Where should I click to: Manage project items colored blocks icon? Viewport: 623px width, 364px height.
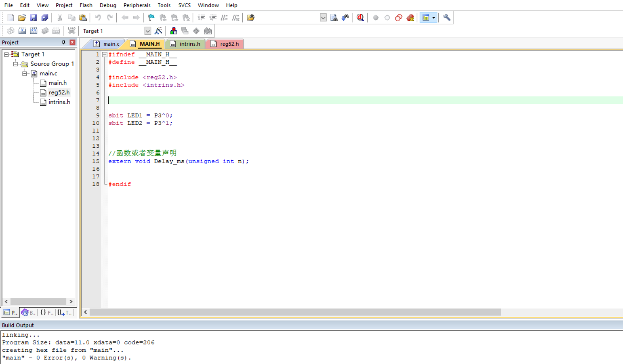[x=174, y=31]
